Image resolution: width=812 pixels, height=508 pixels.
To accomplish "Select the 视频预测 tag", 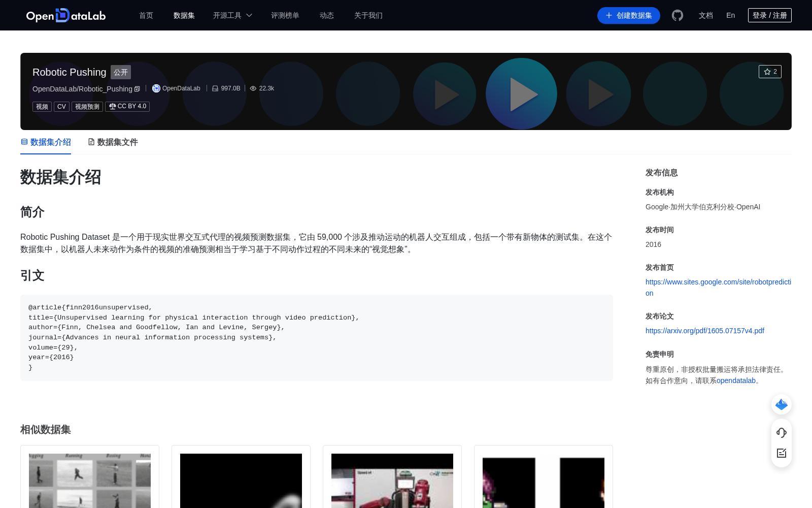I will (x=87, y=107).
